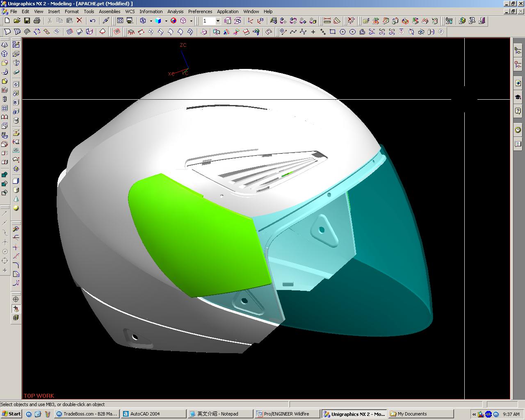Open the Insert menu
The image size is (525, 420).
(54, 11)
